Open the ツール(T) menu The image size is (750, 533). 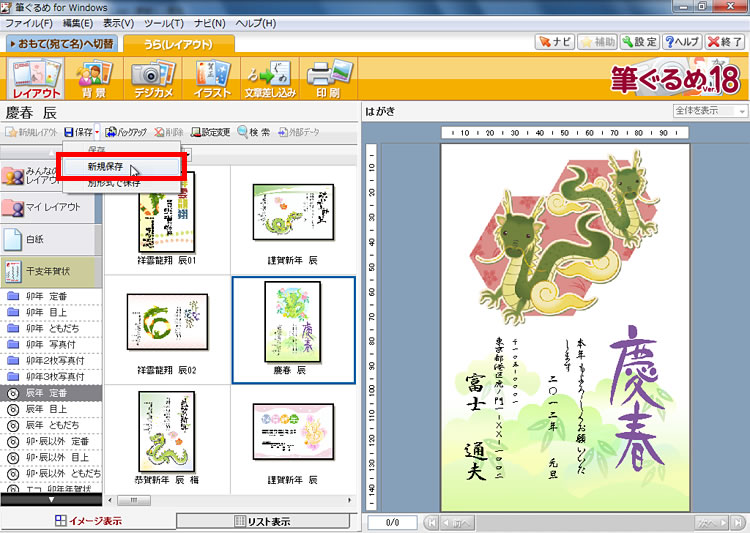(x=164, y=23)
